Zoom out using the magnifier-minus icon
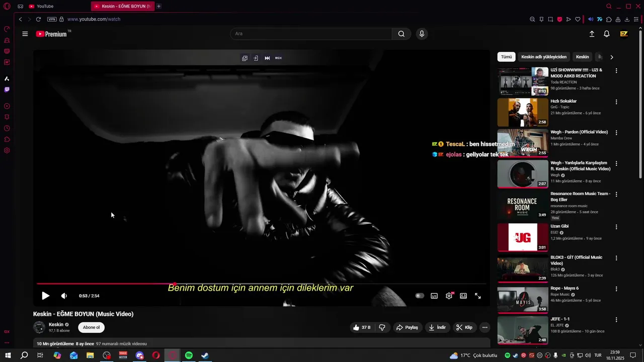 [532, 19]
